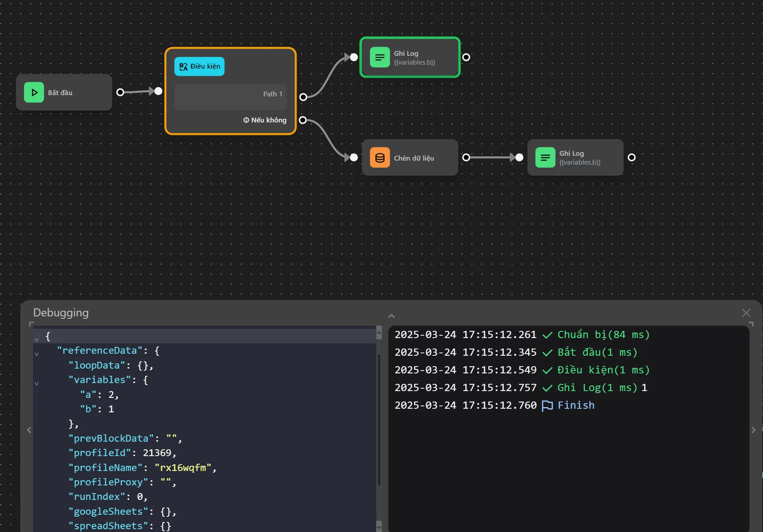Click the checkmark icon beside the Điều kiện log entry
The height and width of the screenshot is (532, 763).
548,370
